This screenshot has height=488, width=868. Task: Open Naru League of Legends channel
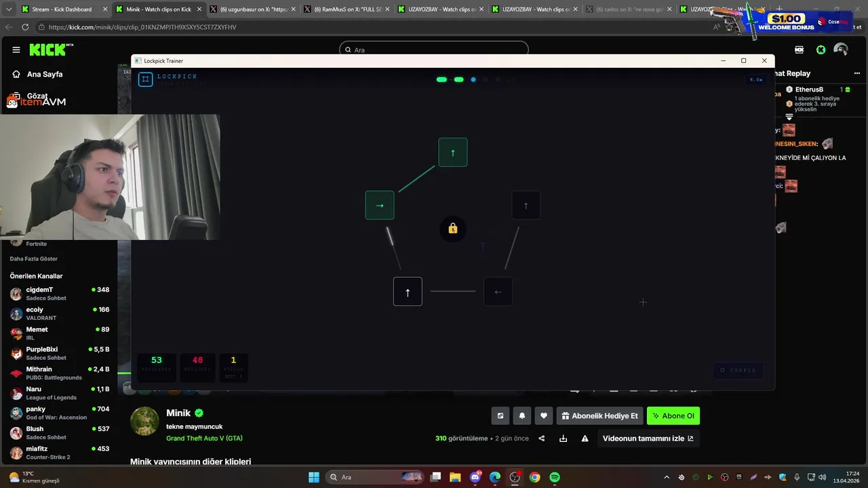(x=60, y=393)
